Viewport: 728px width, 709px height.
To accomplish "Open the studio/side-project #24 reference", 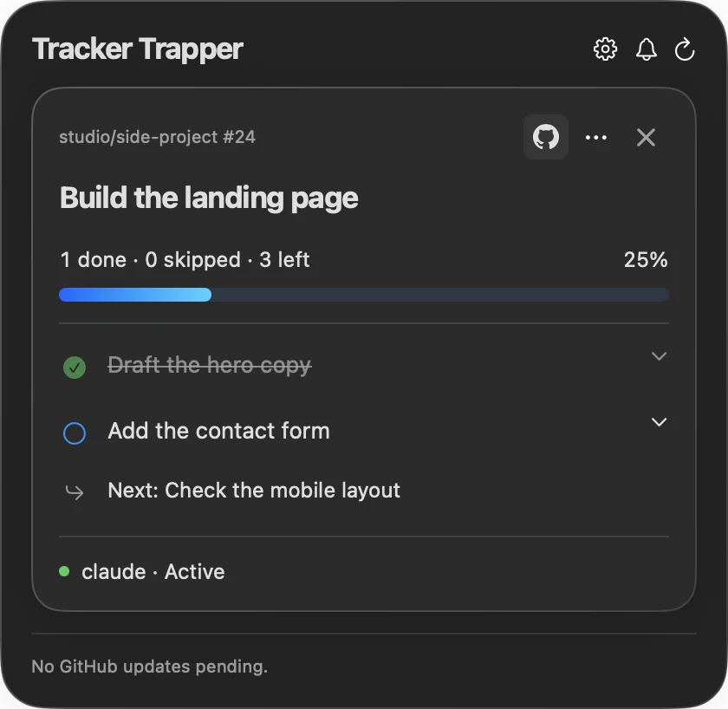I will 157,137.
